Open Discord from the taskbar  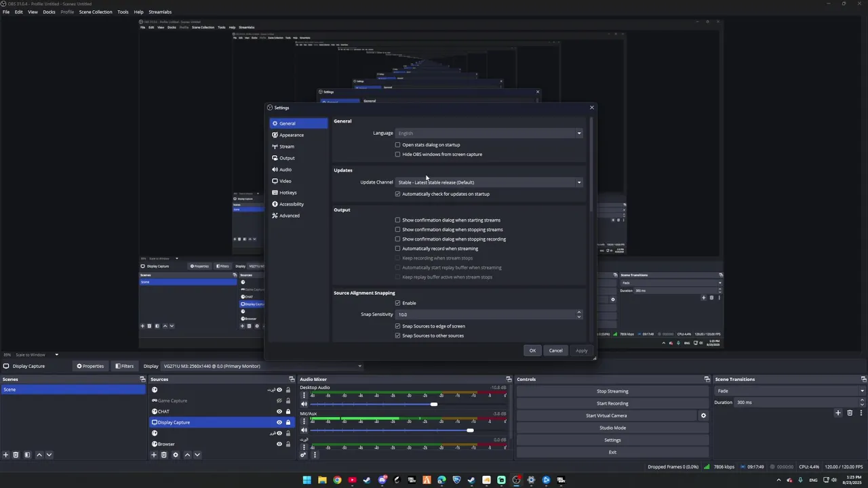[x=382, y=480]
